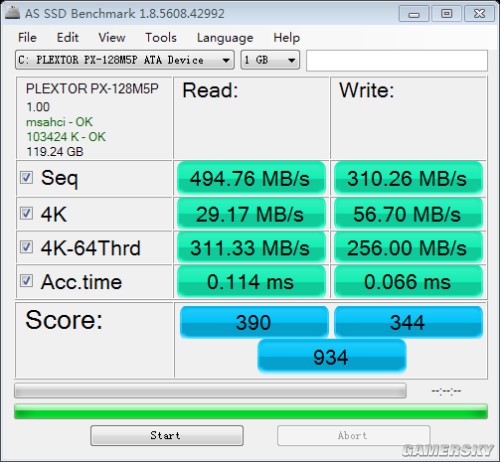Toggle the Acc.time checkbox
This screenshot has width=500, height=462.
click(x=26, y=281)
